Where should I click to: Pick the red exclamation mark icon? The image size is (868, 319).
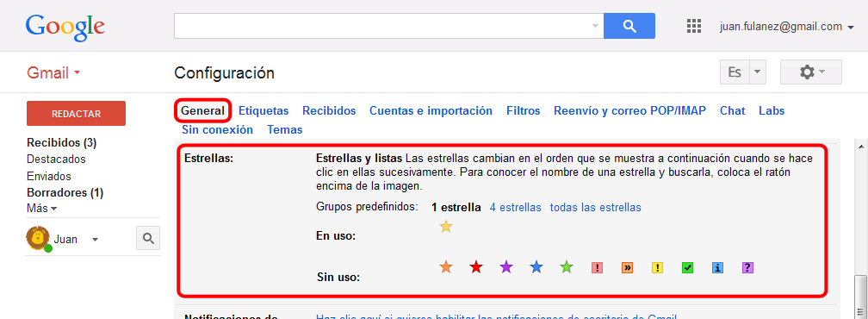[597, 268]
